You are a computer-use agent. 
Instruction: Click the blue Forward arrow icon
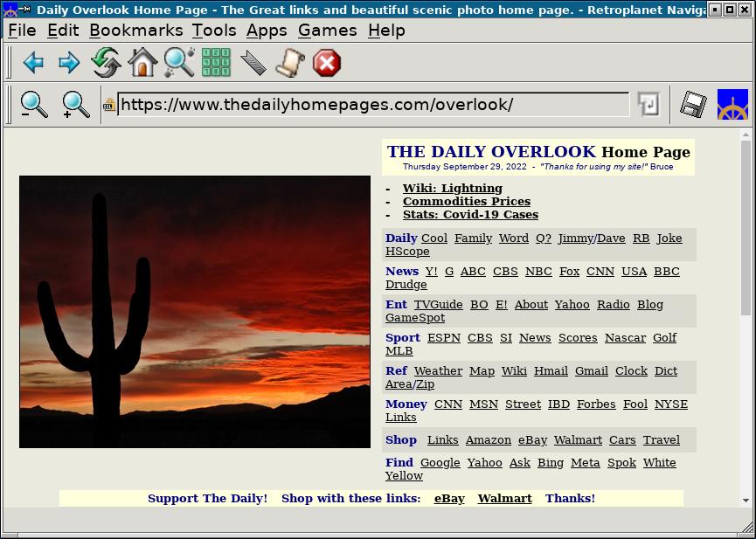[69, 63]
